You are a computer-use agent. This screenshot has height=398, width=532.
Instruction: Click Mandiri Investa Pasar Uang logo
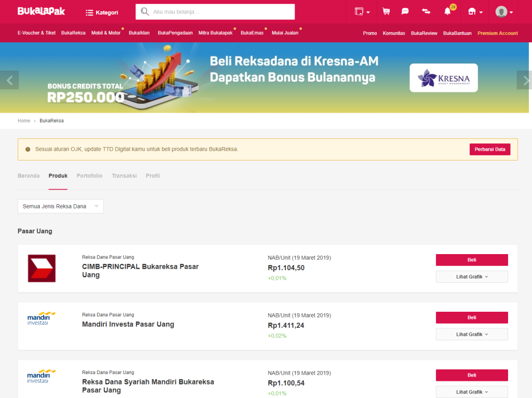pos(42,319)
